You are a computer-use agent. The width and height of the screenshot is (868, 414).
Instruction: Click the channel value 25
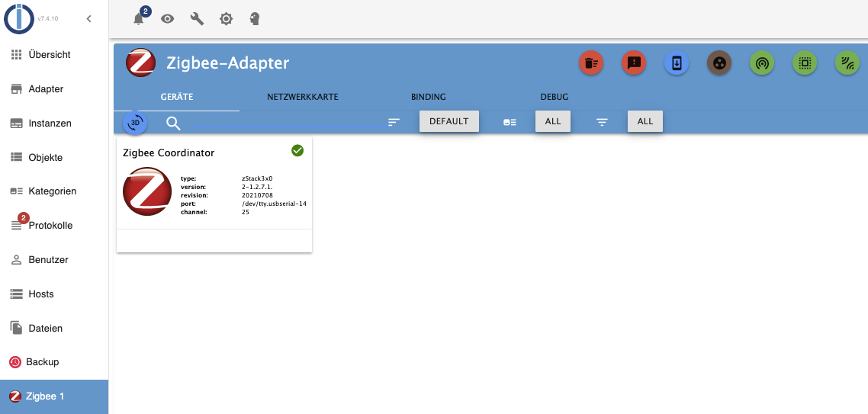[x=246, y=212]
